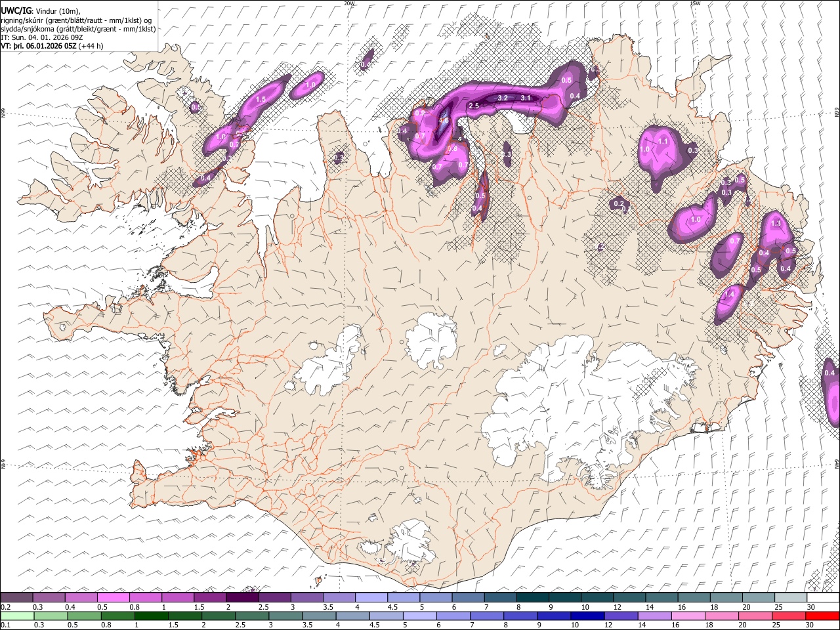
Task: Click the 3.1 snowfall value on the map
Action: pyautogui.click(x=526, y=98)
